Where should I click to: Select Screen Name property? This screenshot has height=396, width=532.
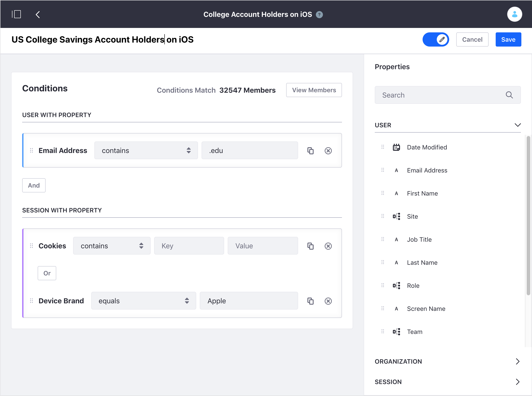[x=426, y=308]
